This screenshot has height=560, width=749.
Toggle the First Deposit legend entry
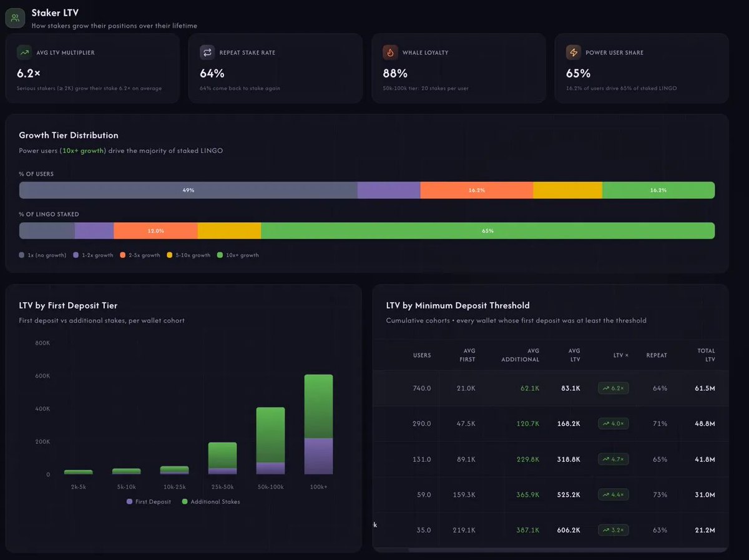tap(148, 501)
